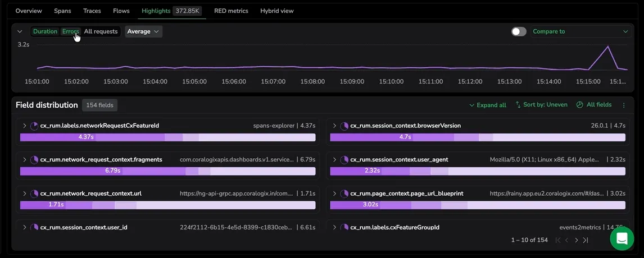Click the pie icon beside user_agent field

coord(344,159)
